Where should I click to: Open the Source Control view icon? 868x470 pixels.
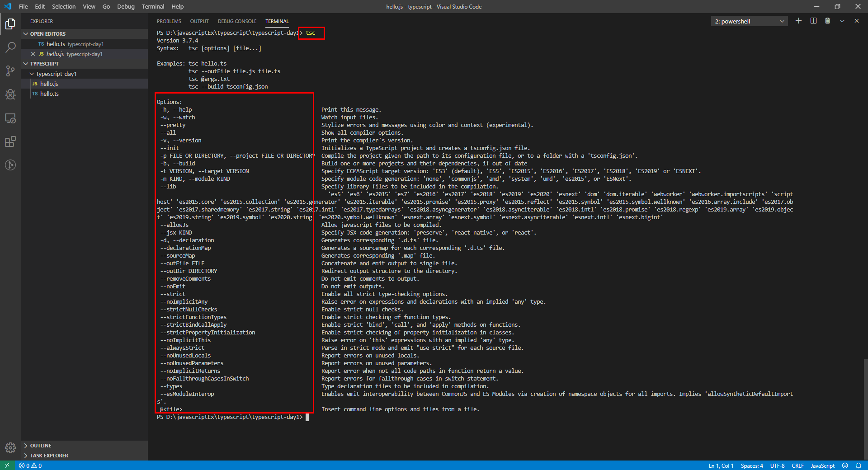coord(10,70)
